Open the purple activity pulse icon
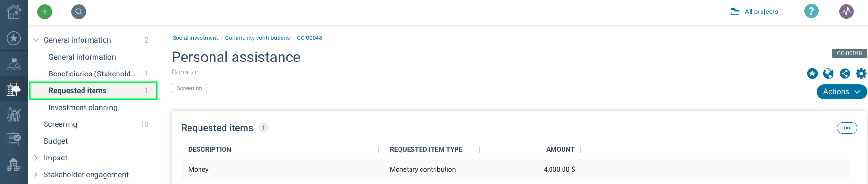 (x=846, y=11)
